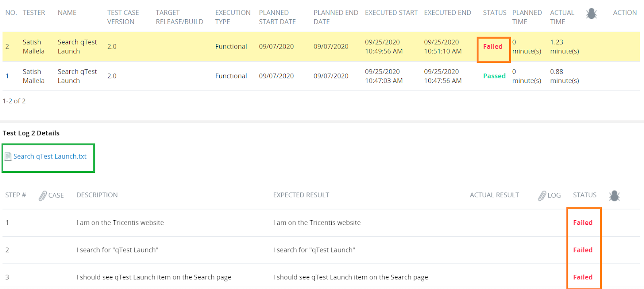644x289 pixels.
Task: Click the ACTION column header
Action: (624, 13)
